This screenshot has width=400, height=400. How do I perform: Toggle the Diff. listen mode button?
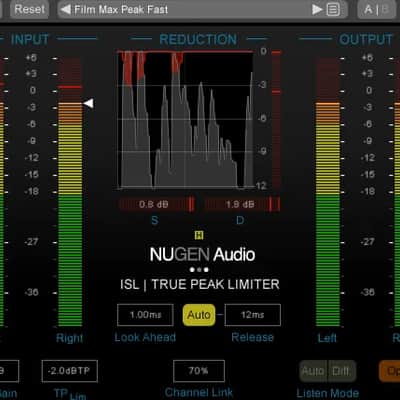coord(342,371)
